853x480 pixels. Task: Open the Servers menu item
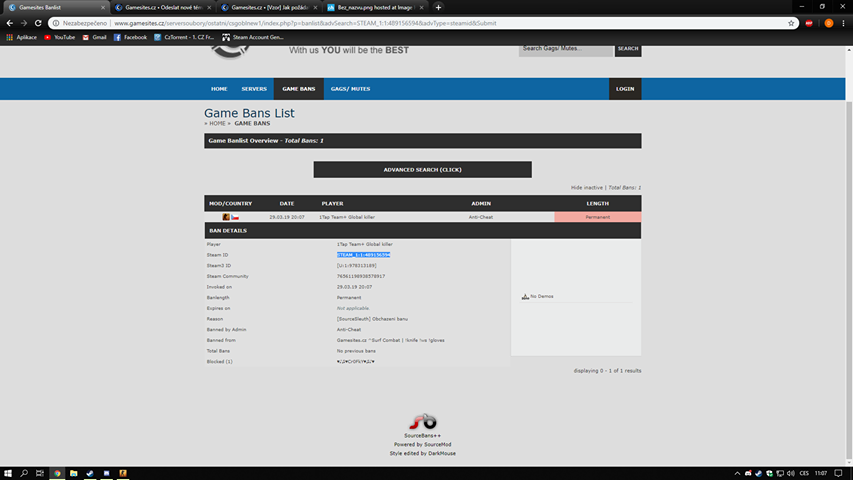(x=254, y=89)
